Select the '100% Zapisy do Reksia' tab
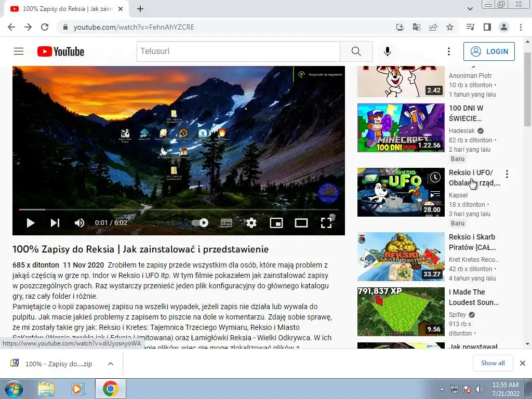 tap(67, 9)
